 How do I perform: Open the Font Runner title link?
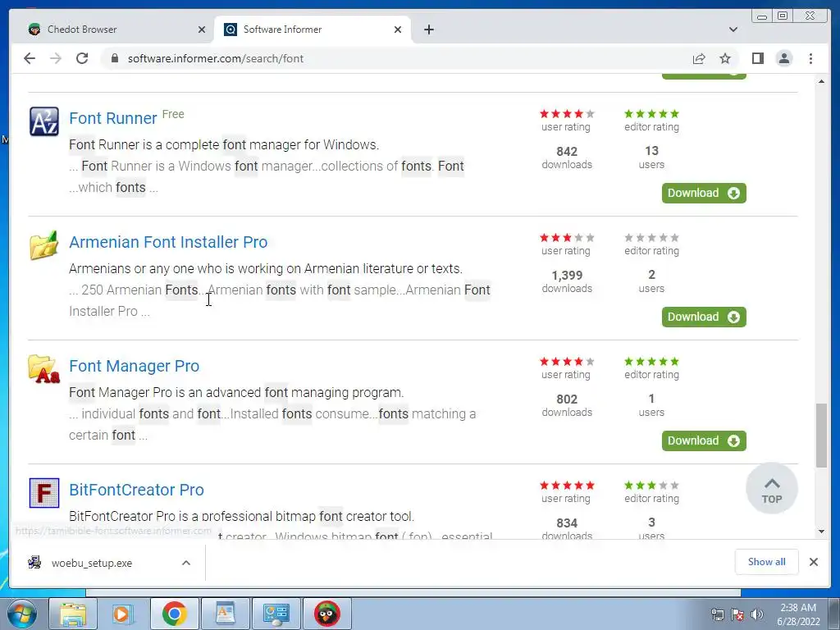[x=113, y=118]
